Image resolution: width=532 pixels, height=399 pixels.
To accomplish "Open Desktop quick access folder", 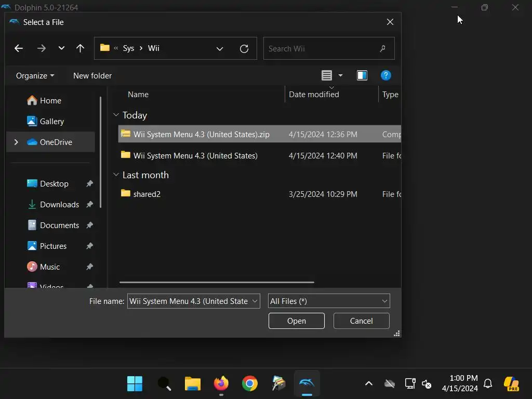I will pos(47,183).
